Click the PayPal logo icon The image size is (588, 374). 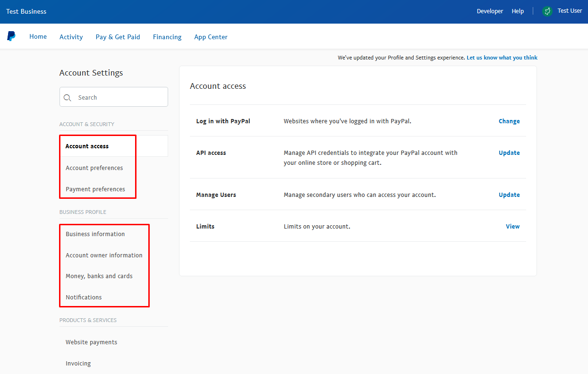pyautogui.click(x=11, y=36)
